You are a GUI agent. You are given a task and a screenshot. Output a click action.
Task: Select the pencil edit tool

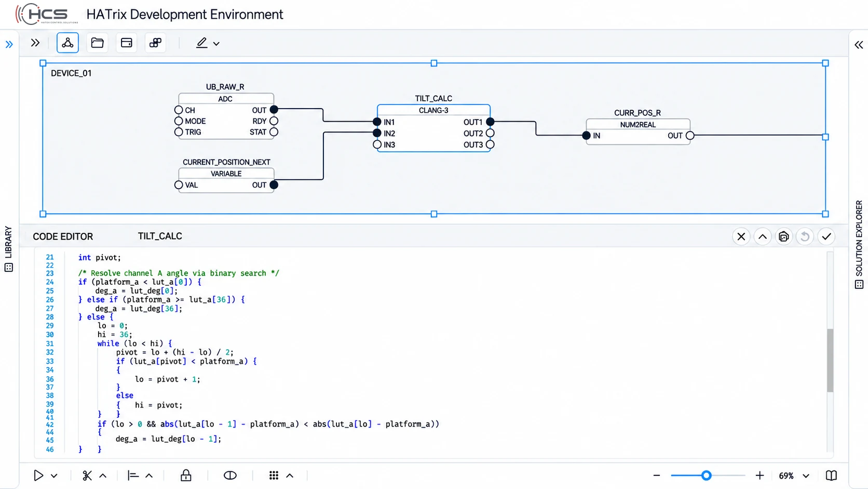point(201,43)
